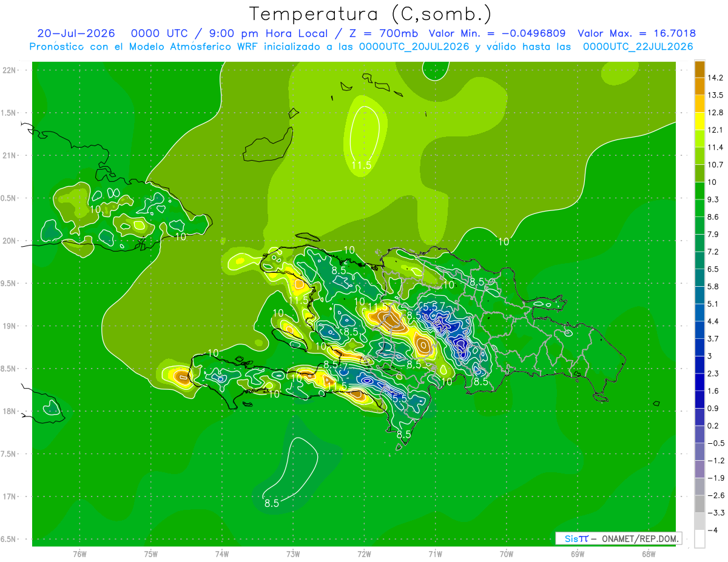Click the 73W longitude axis label

coord(293,554)
